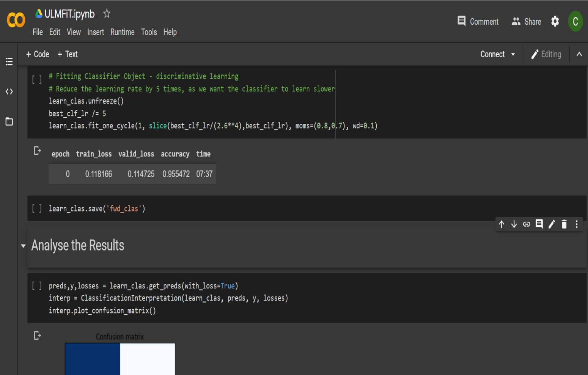
Task: Open the File menu
Action: (38, 32)
